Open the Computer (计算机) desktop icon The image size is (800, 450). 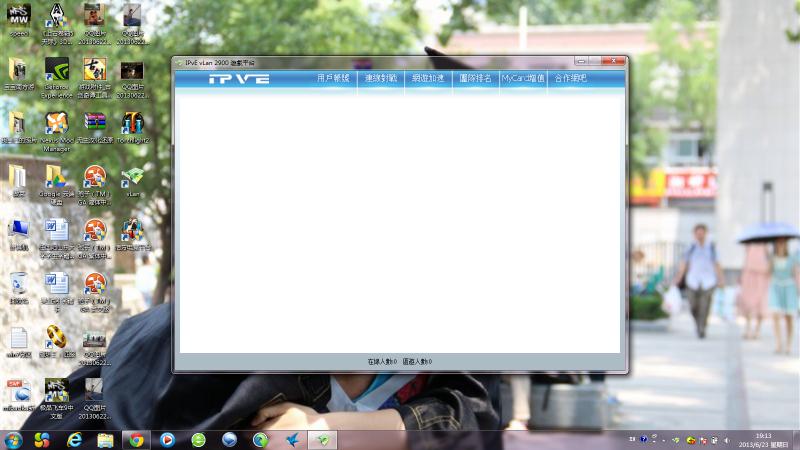pos(19,235)
